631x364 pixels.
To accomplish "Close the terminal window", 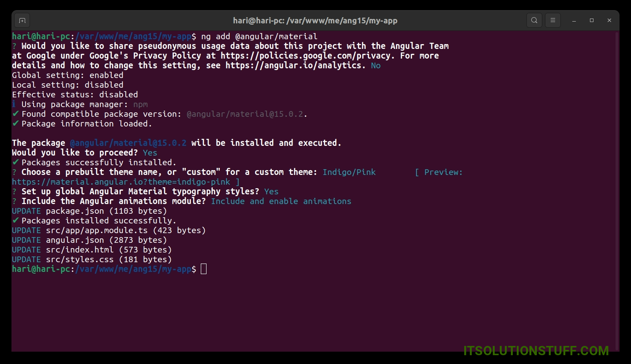I will [x=609, y=20].
